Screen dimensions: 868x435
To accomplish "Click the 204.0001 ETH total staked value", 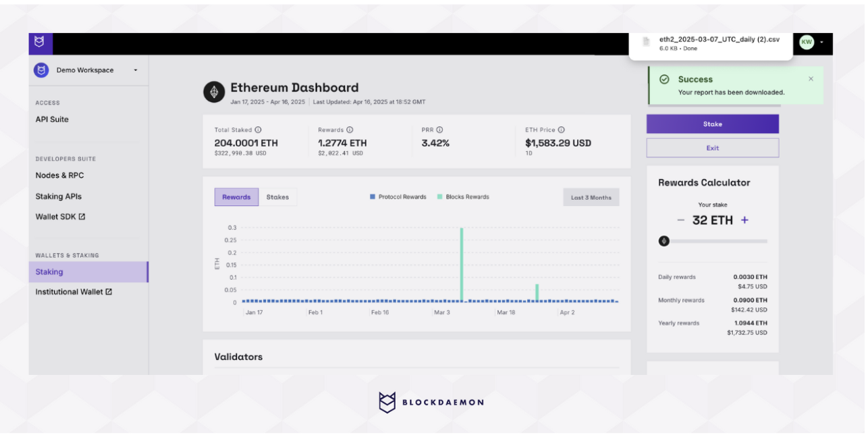I will 246,143.
